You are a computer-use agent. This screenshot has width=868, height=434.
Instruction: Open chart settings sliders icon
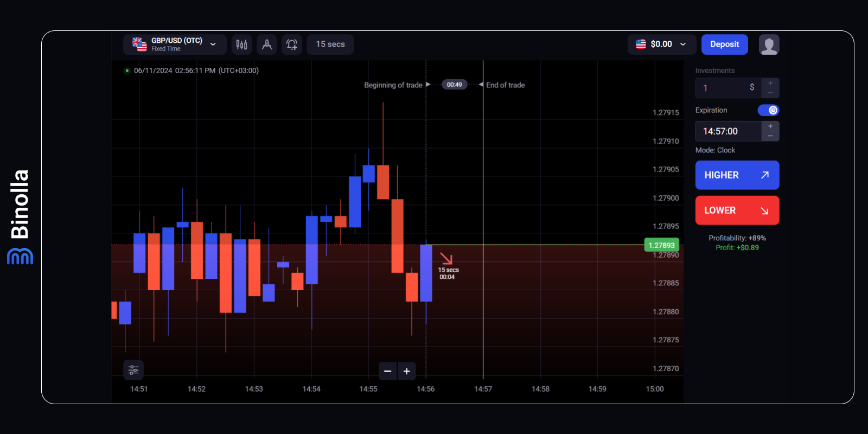pyautogui.click(x=133, y=370)
